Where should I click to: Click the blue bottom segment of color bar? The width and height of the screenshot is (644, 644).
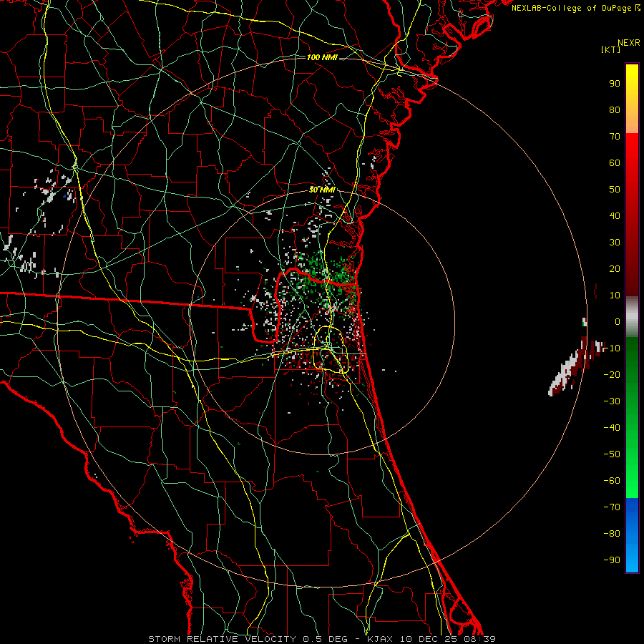(x=632, y=535)
